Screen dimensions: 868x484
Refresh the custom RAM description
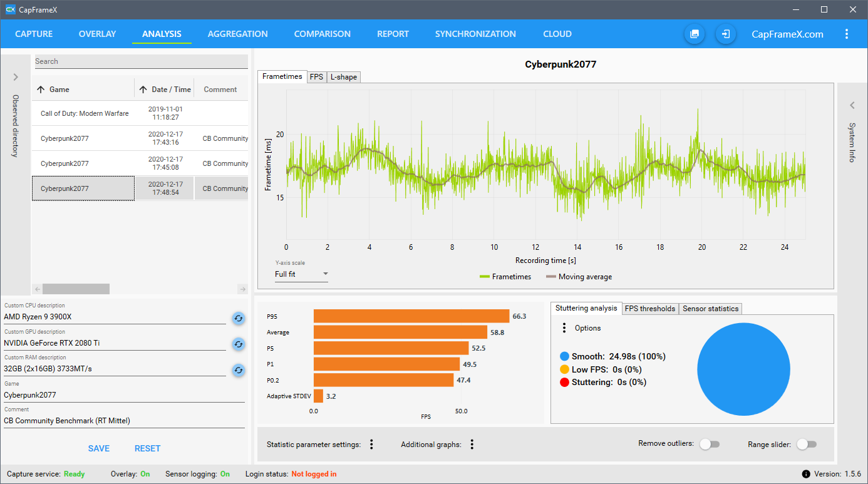coord(238,370)
